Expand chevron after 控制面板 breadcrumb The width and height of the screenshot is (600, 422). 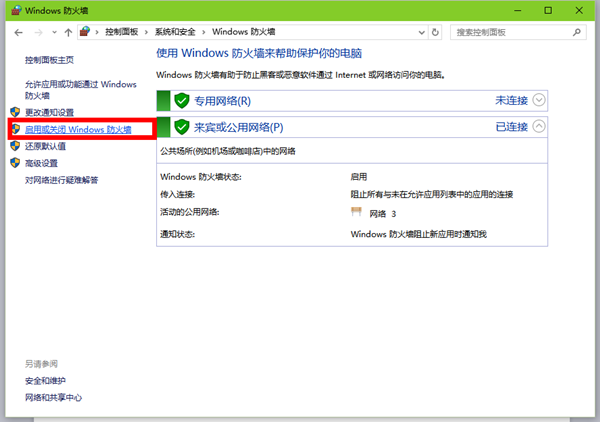coord(146,32)
